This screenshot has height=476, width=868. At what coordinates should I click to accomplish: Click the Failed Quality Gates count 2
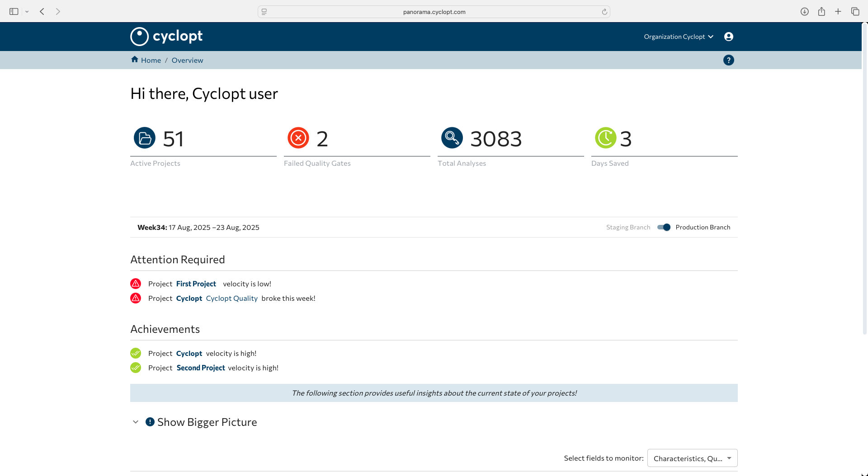322,139
